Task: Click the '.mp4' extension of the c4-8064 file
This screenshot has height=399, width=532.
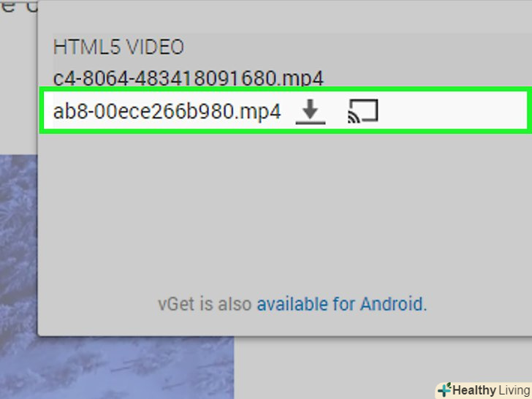Action: click(x=300, y=79)
